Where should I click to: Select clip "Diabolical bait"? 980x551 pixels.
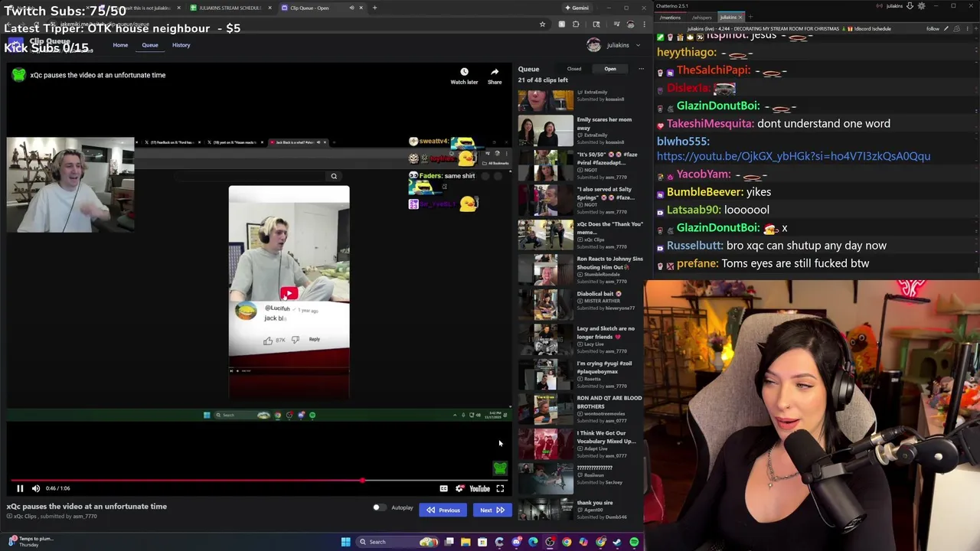[580, 305]
